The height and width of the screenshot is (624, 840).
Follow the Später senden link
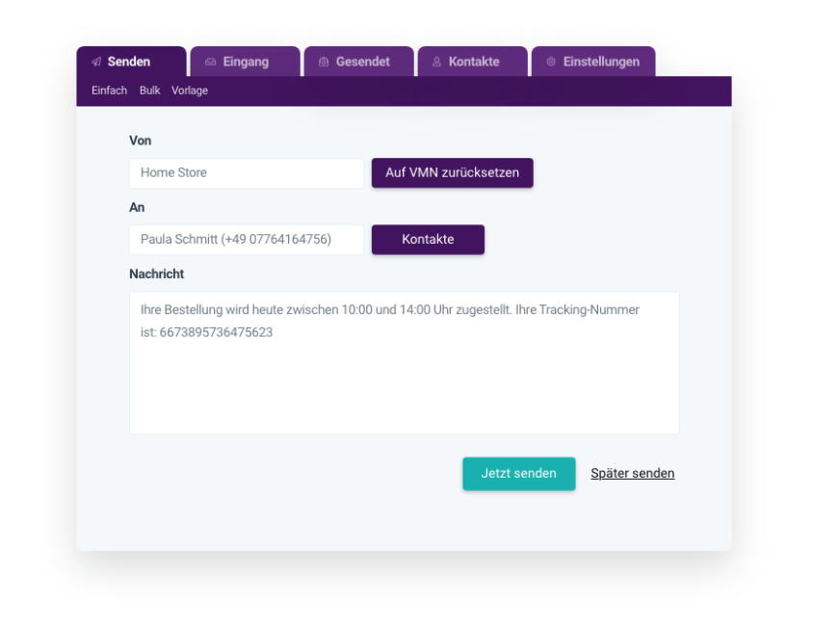point(632,474)
